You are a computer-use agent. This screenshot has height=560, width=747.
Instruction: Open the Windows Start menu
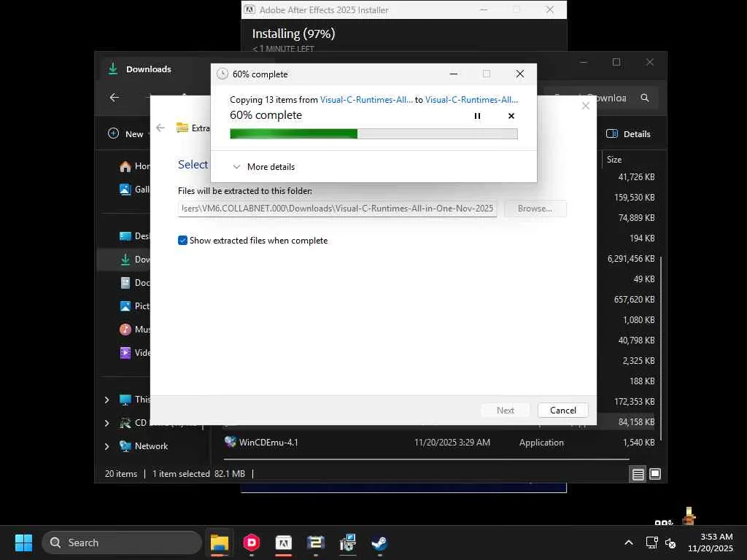coord(23,542)
